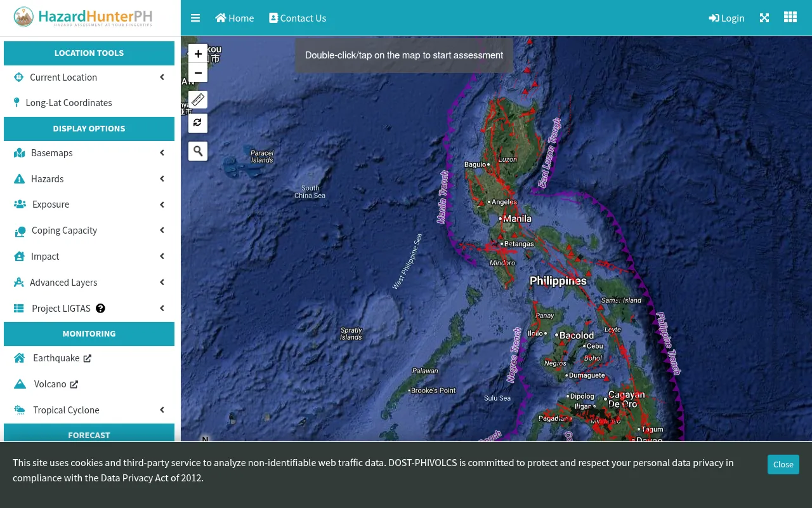Close the cookie notice banner
The width and height of the screenshot is (812, 508).
coord(783,464)
